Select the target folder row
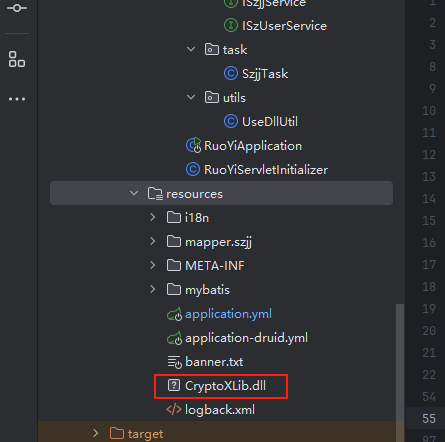The image size is (445, 442). pyautogui.click(x=221, y=433)
